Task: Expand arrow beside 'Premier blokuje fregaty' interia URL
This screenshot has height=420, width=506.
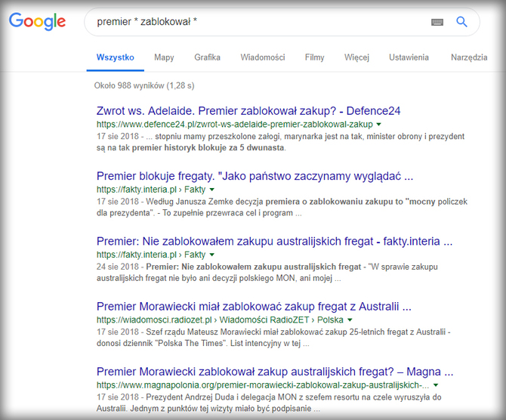Action: coord(211,190)
